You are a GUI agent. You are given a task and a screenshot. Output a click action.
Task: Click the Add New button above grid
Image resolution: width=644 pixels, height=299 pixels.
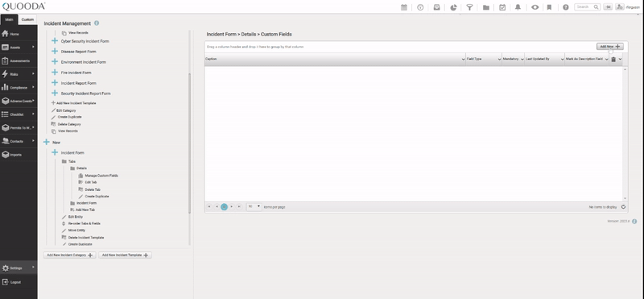(610, 47)
